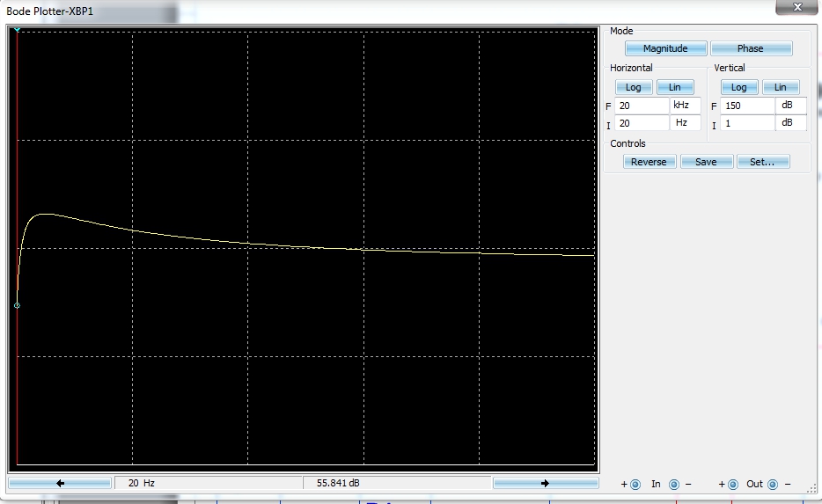The width and height of the screenshot is (822, 504).
Task: Switch to Phase mode
Action: point(751,48)
